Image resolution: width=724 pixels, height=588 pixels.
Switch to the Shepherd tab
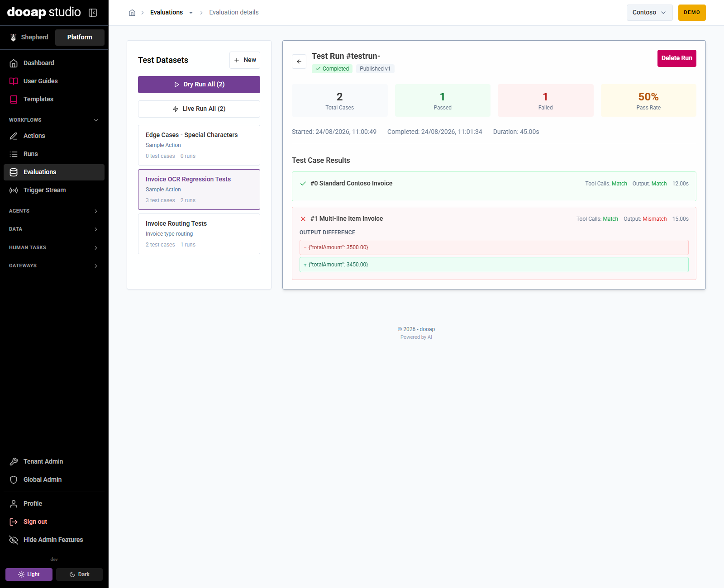(29, 38)
